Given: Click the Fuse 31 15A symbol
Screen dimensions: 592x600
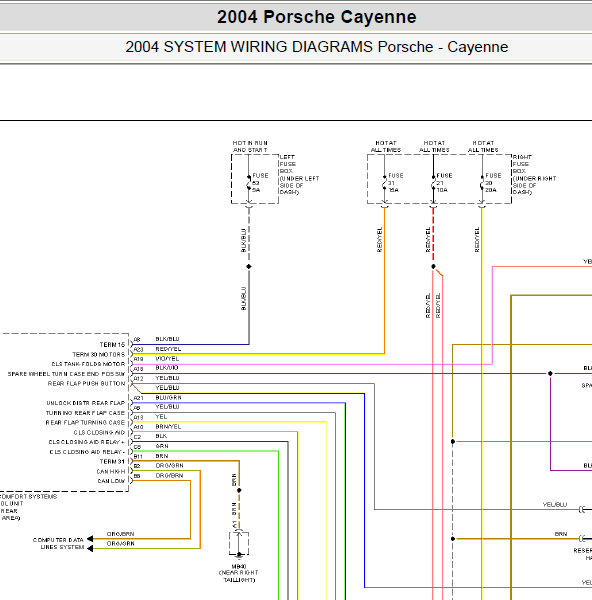Looking at the screenshot, I should [385, 183].
